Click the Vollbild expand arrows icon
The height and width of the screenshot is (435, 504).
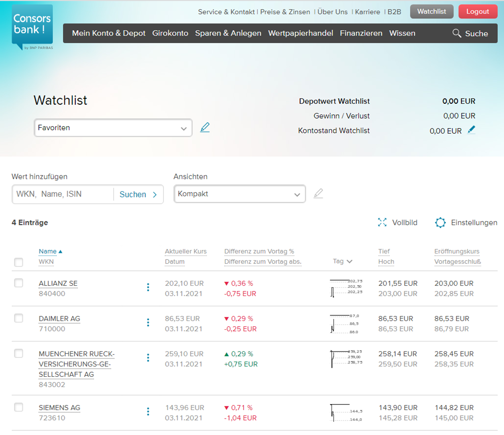(382, 222)
